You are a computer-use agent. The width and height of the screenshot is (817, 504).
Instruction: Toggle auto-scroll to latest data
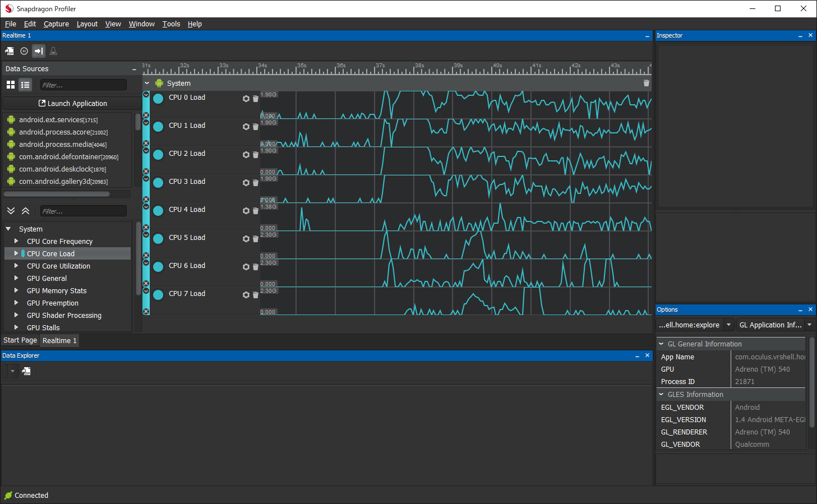pos(39,51)
